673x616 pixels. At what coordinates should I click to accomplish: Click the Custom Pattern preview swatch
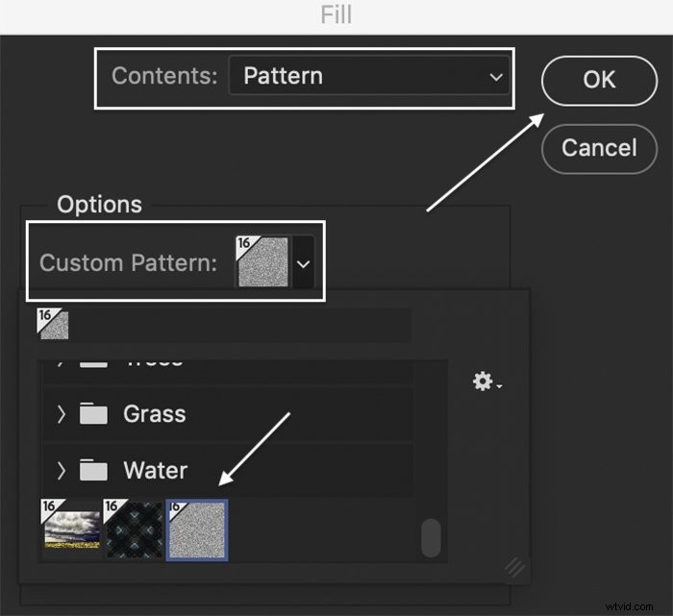262,261
